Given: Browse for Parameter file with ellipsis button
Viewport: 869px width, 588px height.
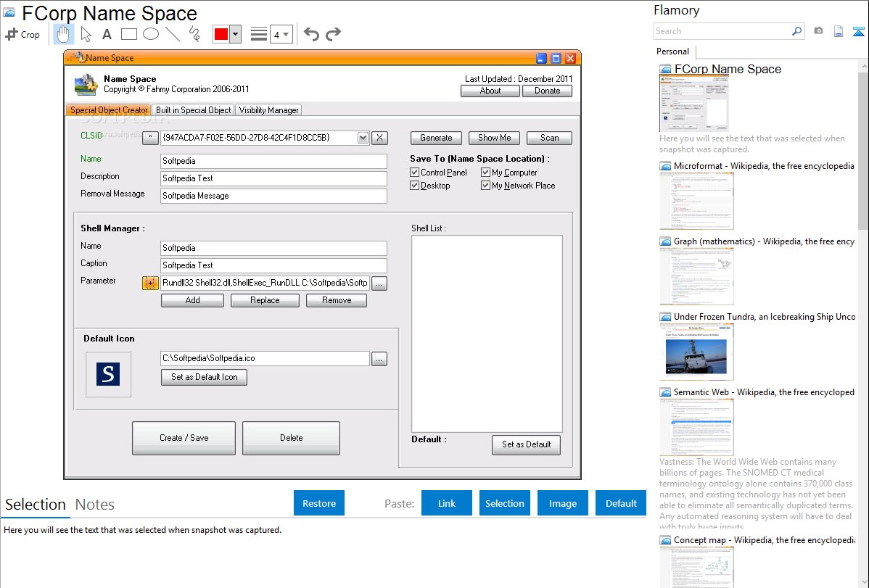Looking at the screenshot, I should point(379,283).
